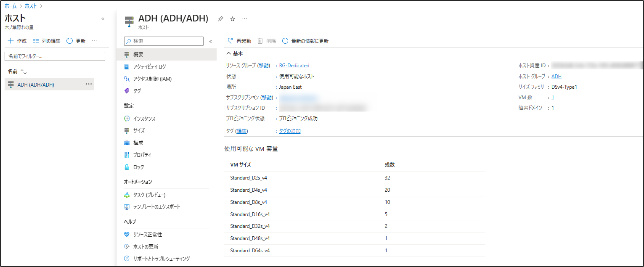Collapse the resource menu chevron
The image size is (644, 267).
pos(211,41)
